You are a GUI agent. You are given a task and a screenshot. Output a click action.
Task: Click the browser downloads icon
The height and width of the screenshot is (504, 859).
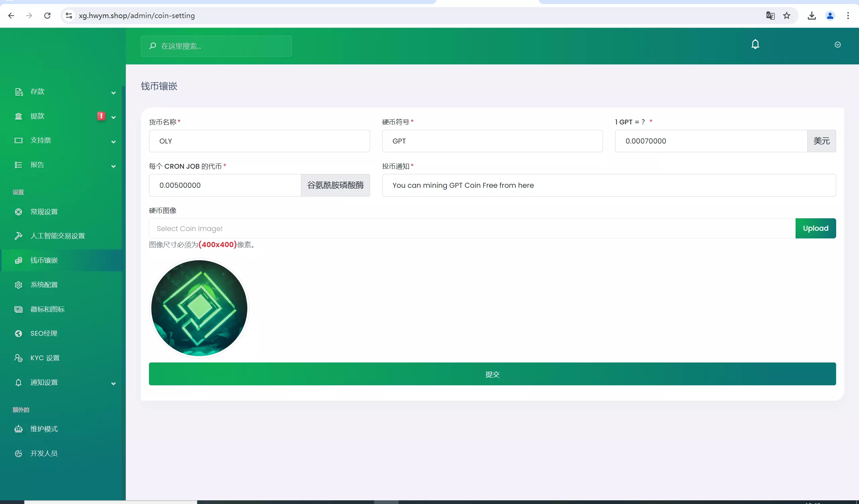[x=812, y=16]
